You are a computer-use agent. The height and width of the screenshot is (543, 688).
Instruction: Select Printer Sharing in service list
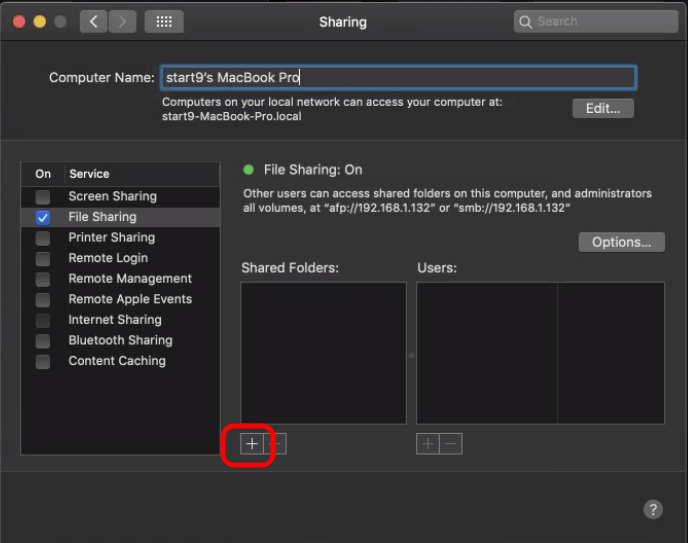point(111,238)
